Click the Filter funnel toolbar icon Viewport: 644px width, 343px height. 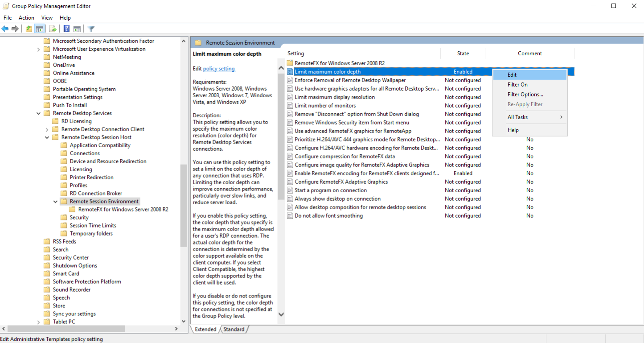pos(90,29)
